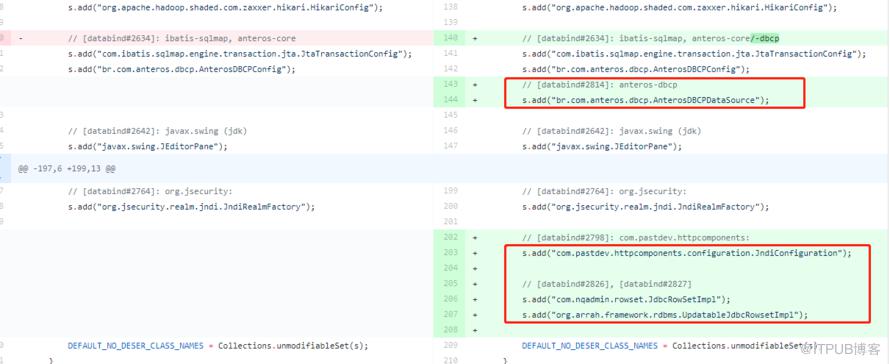Click the HikariConfig line on line 138

pyautogui.click(x=679, y=8)
